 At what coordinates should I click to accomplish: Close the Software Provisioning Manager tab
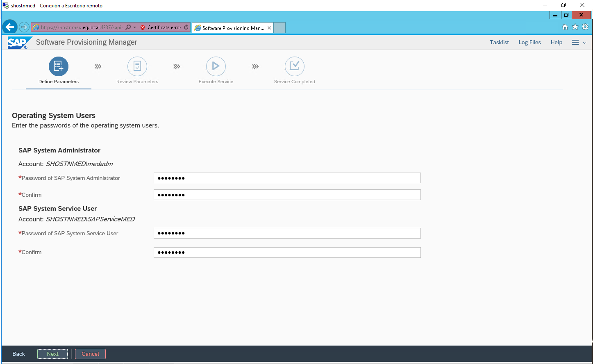[x=269, y=28]
